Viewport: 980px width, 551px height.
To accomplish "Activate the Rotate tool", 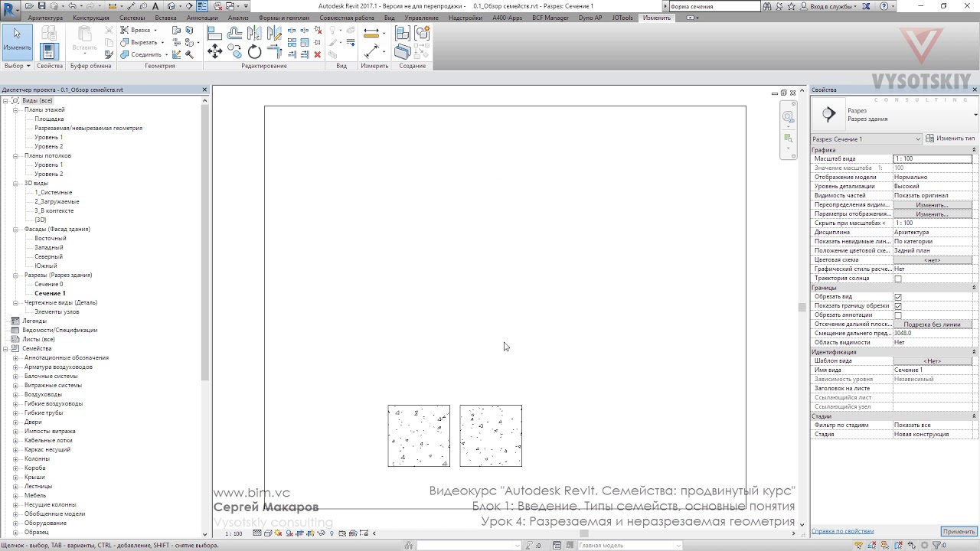I will click(254, 51).
